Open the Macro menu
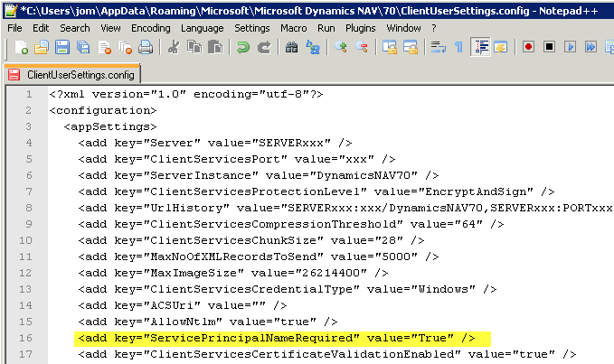 point(292,28)
